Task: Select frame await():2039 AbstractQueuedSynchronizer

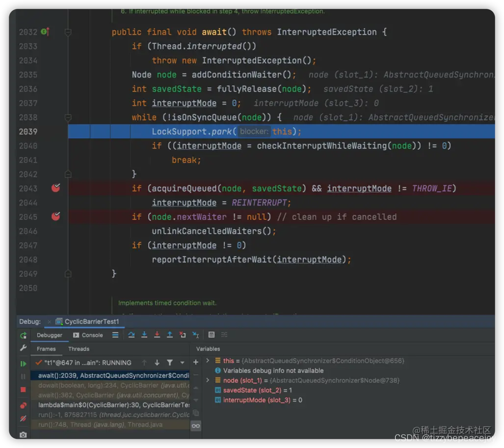Action: (x=110, y=375)
